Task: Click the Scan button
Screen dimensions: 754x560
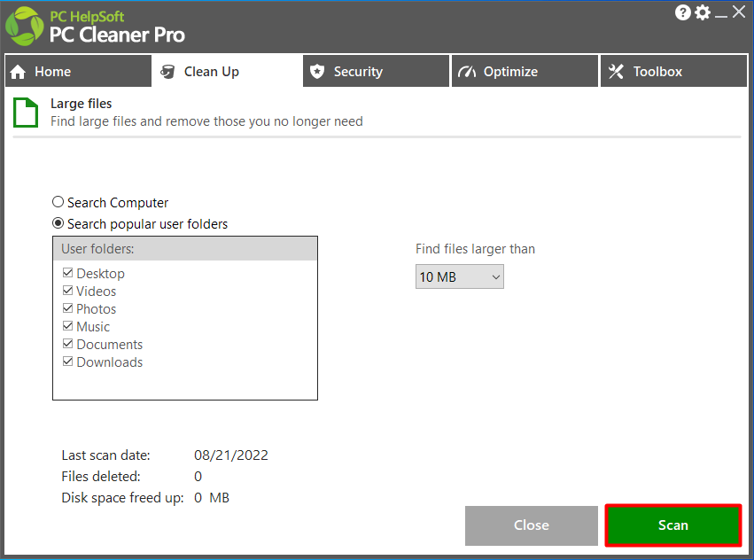Action: 672,525
